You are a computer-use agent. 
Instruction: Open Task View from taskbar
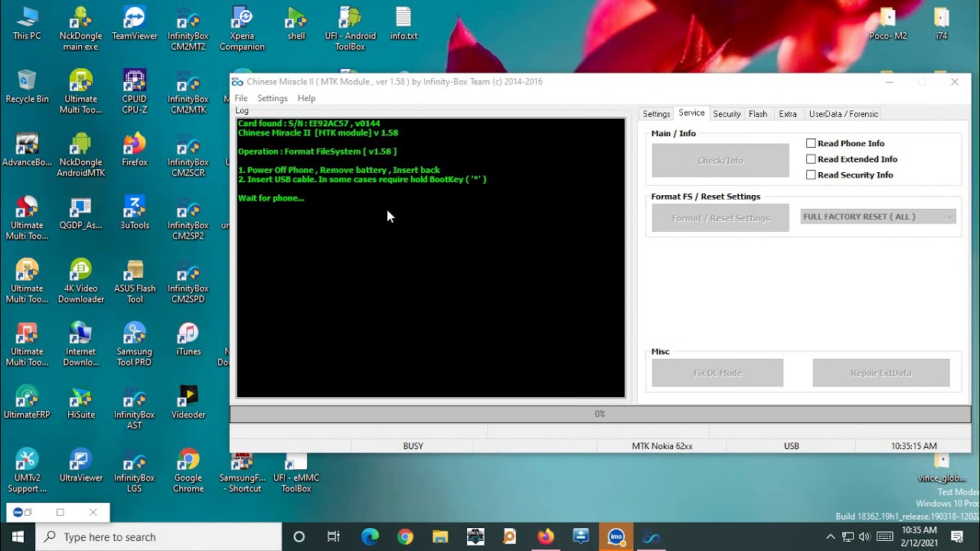334,536
